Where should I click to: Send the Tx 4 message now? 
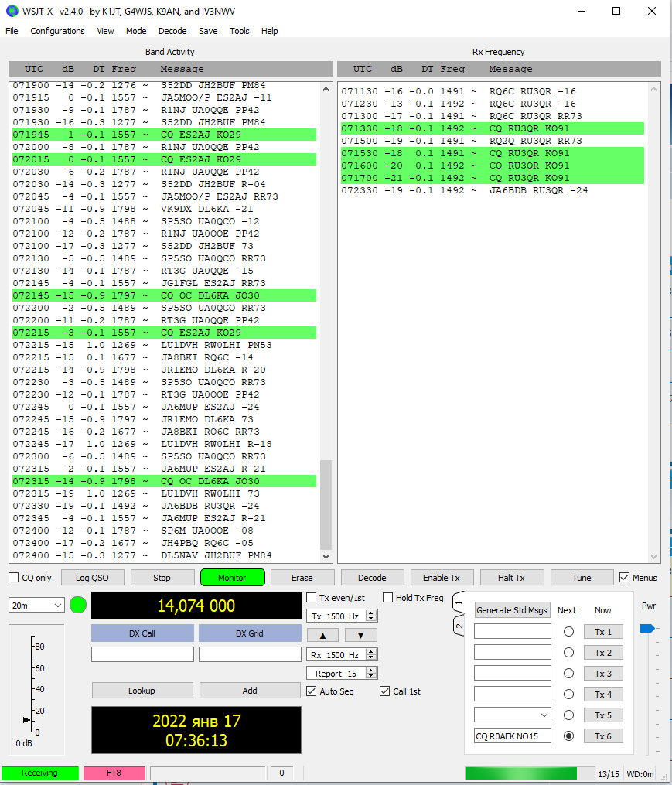click(603, 695)
